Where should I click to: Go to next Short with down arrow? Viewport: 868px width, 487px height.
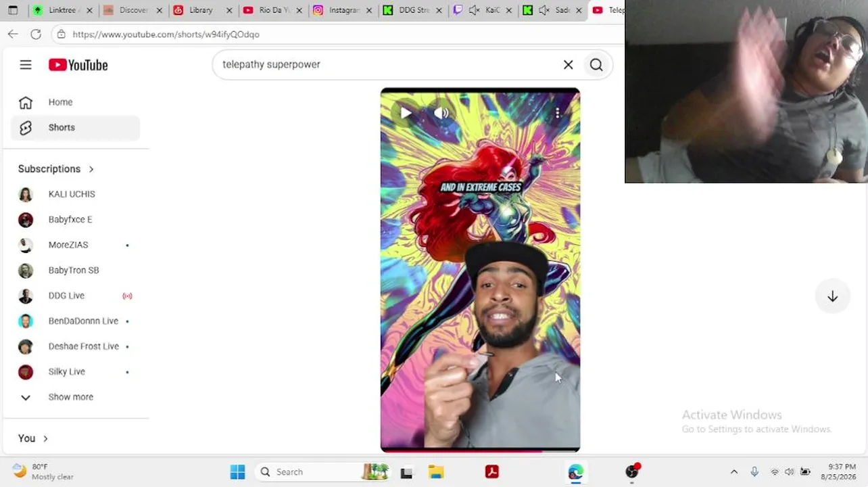[x=833, y=296]
